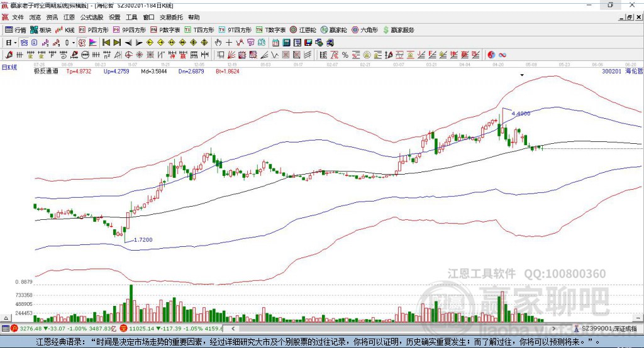Click the status bar grid icon
Image resolution: width=644 pixels, height=348 pixels.
(x=5, y=329)
